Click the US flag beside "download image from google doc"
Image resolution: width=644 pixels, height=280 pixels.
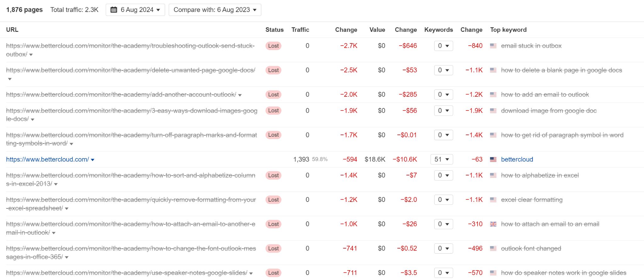click(x=494, y=111)
